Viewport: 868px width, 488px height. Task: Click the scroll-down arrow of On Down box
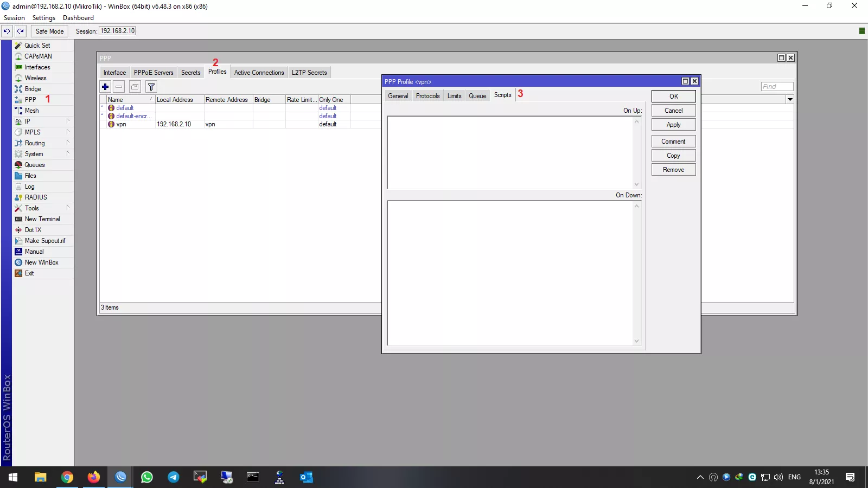click(637, 341)
